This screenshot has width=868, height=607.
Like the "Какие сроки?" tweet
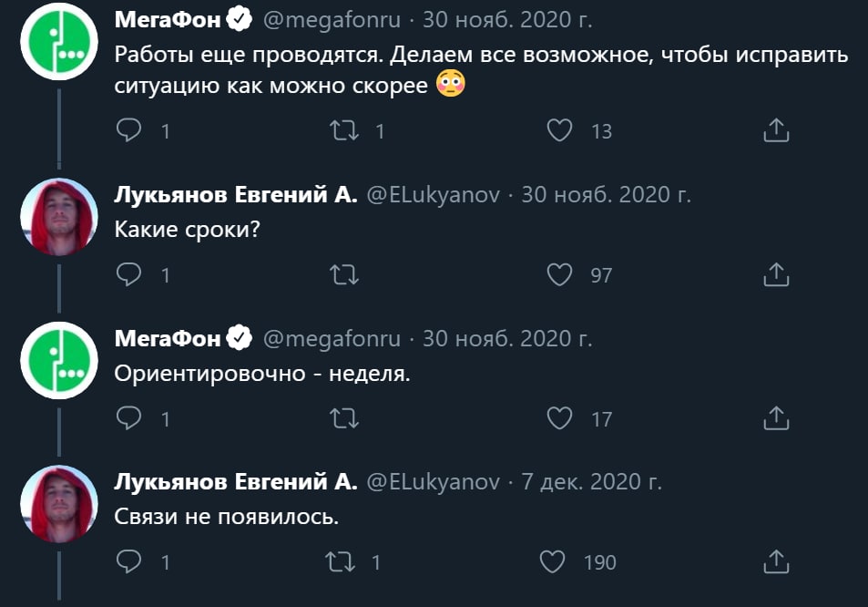pos(558,274)
